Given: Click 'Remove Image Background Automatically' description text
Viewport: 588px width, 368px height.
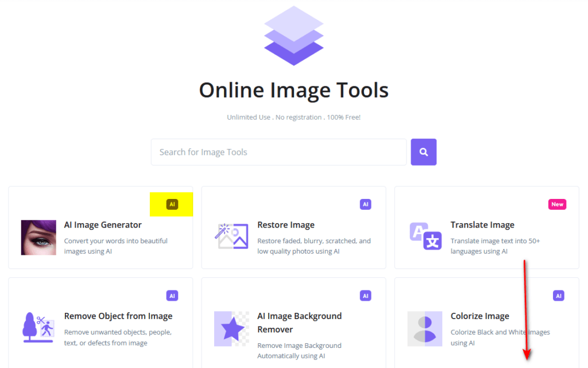Looking at the screenshot, I should (299, 351).
